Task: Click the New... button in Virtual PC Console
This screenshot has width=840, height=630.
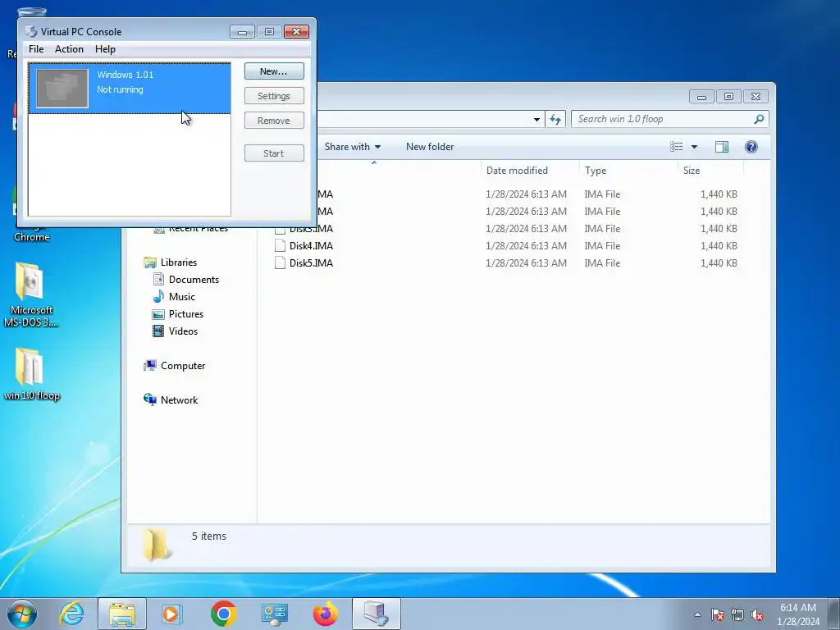Action: click(274, 71)
